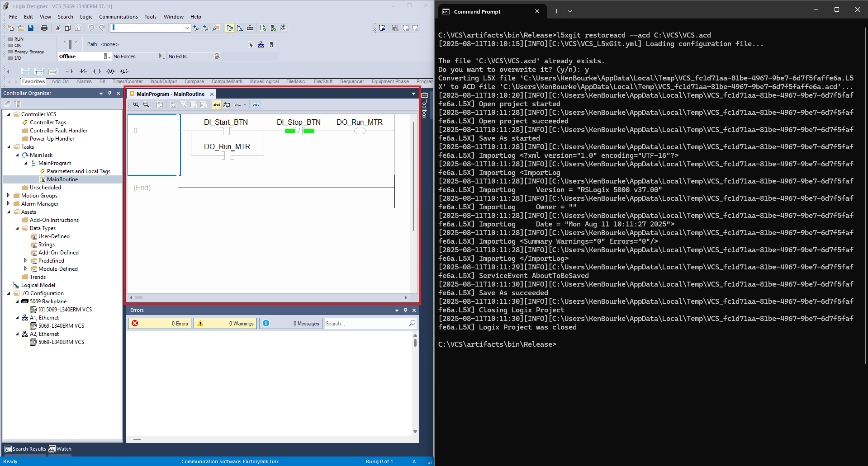Open the Communications menu

click(x=119, y=17)
